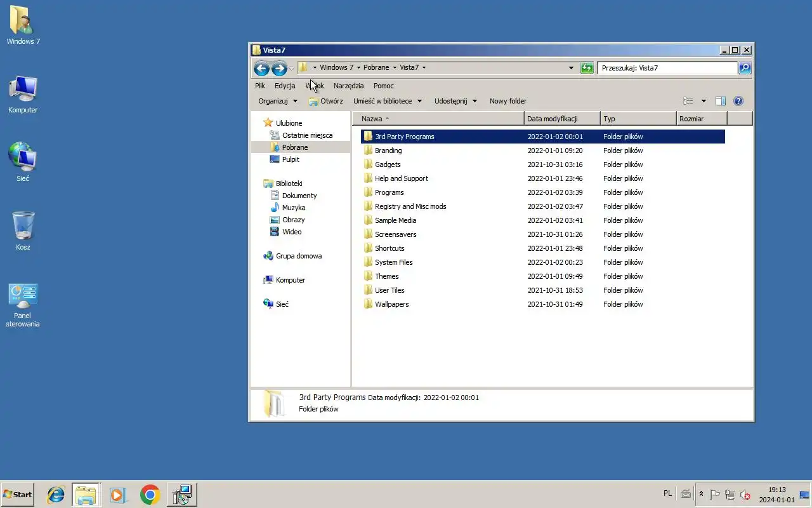Open recent pages dropdown beside Forward arrow

(292, 68)
